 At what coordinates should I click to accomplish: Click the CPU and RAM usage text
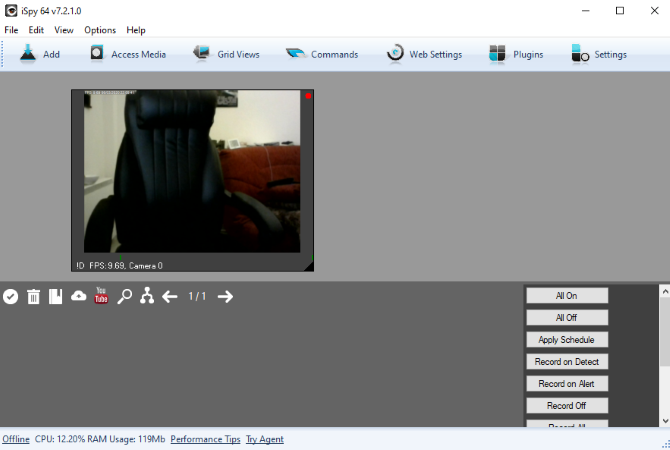tap(100, 439)
